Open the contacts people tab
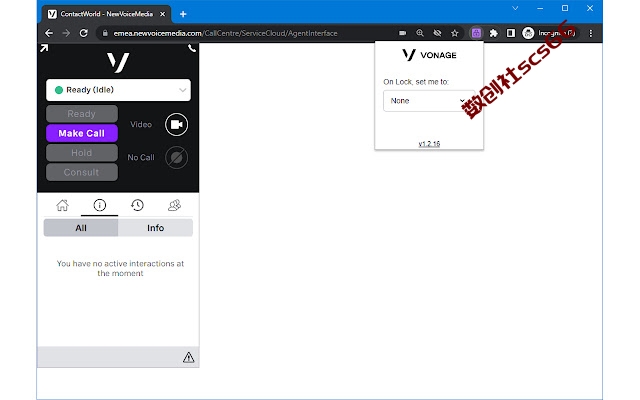The height and width of the screenshot is (400, 640). [x=174, y=205]
